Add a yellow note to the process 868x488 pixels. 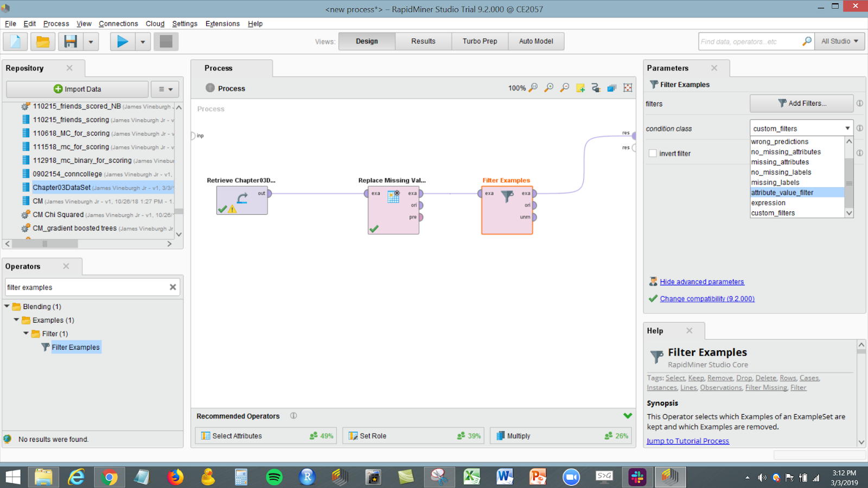pos(580,88)
